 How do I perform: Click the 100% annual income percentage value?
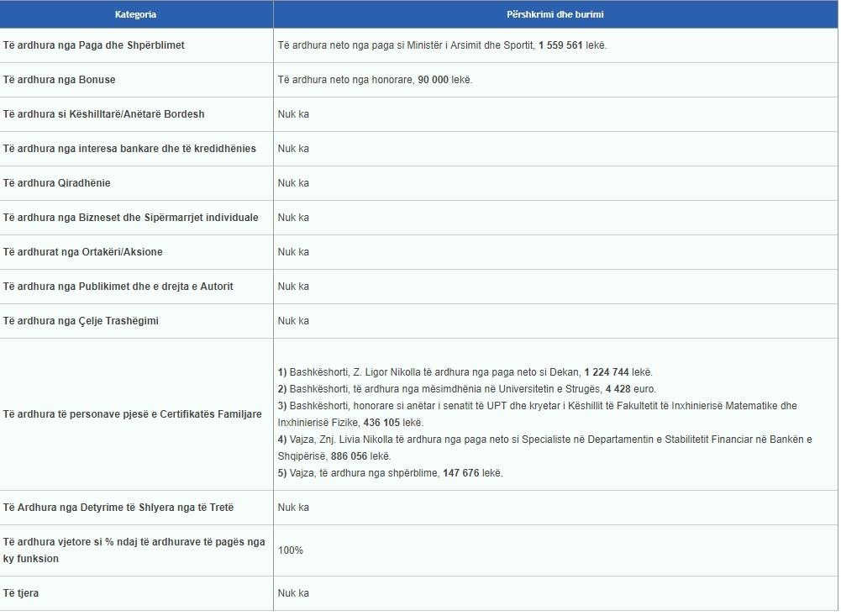pos(291,550)
